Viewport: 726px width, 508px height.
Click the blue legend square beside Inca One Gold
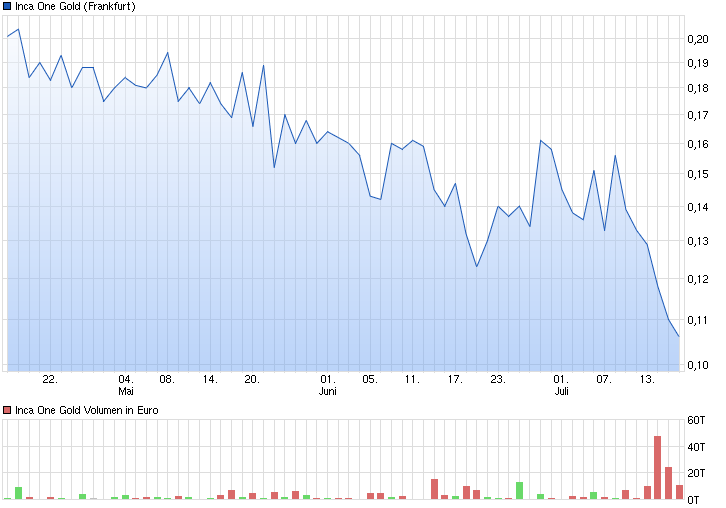7,6
